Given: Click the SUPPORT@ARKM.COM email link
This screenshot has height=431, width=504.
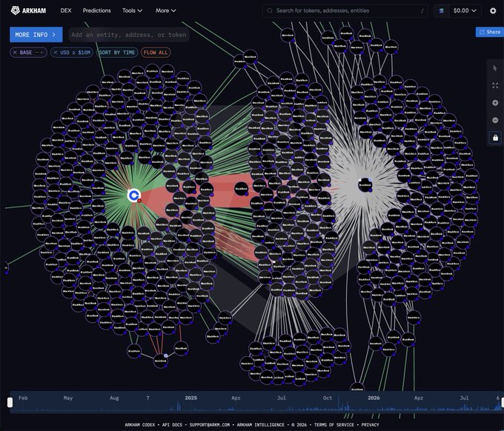Looking at the screenshot, I should click(x=210, y=425).
